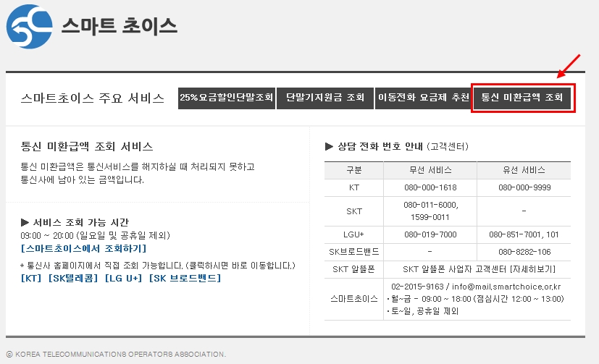
Task: Click the SKT 알뜰폰 row label cell
Action: tap(354, 269)
